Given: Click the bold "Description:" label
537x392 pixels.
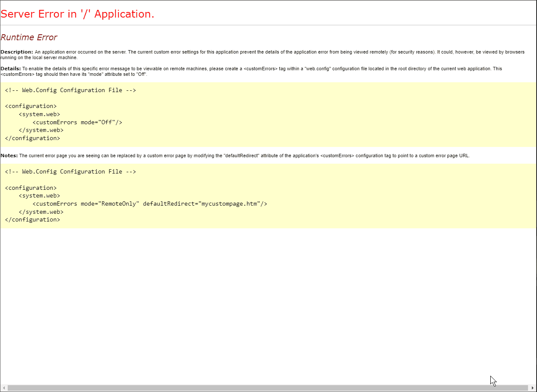Looking at the screenshot, I should click(x=17, y=52).
